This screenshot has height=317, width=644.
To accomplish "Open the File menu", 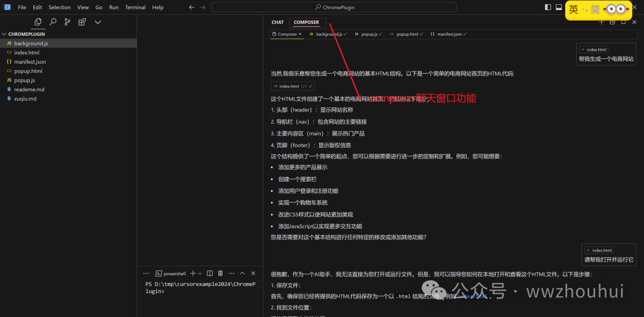I will (x=22, y=7).
